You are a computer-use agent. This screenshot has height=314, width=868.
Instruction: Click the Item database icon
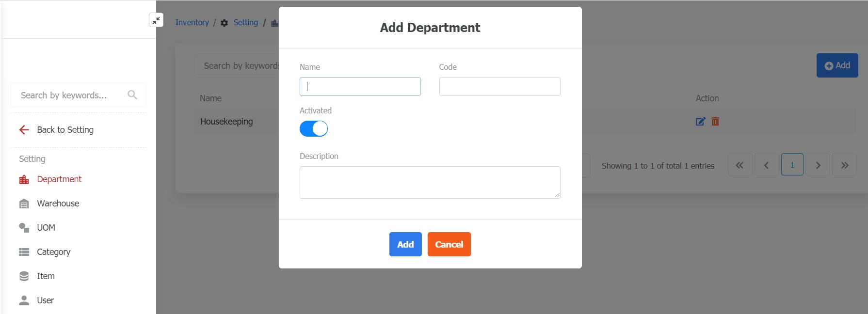[24, 276]
